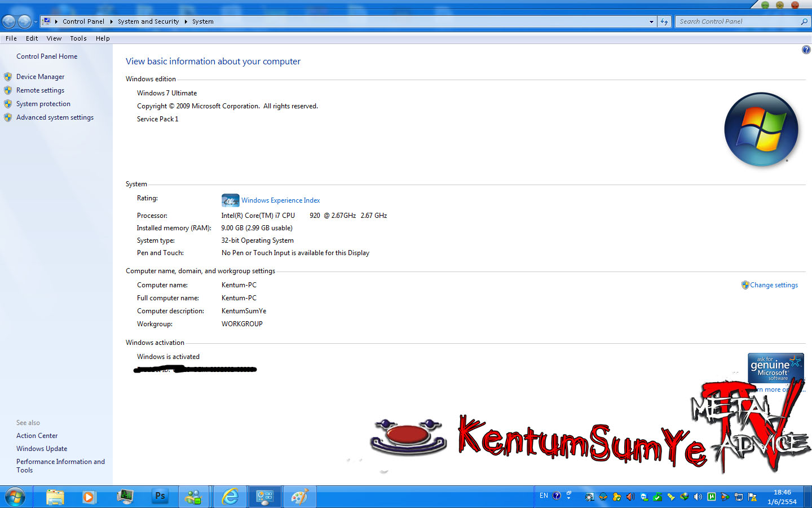This screenshot has width=812, height=508.
Task: Click the EN language indicator
Action: (544, 496)
